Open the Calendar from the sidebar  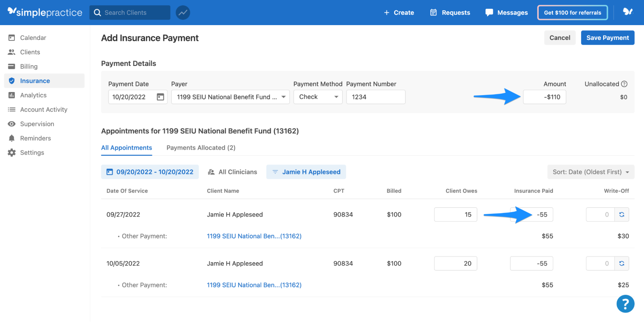33,37
